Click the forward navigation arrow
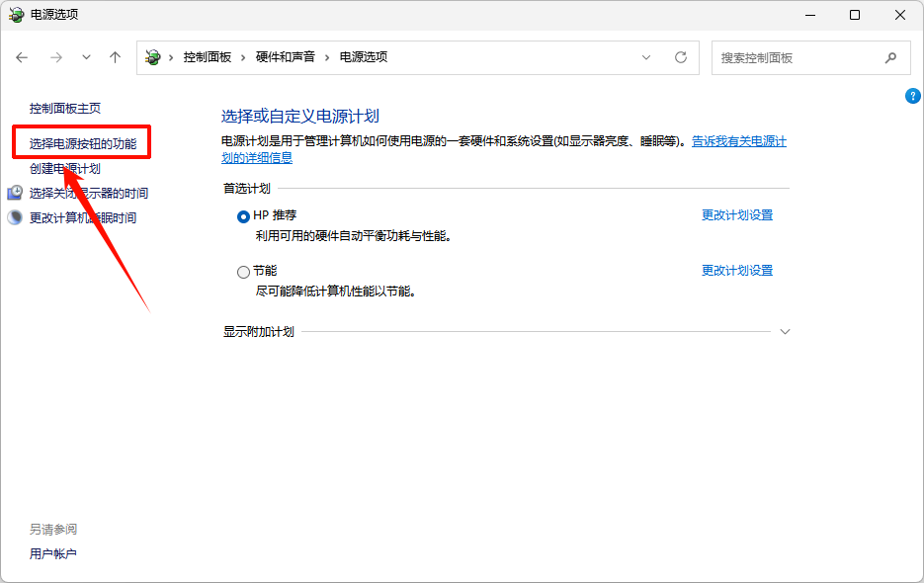This screenshot has height=583, width=924. pyautogui.click(x=56, y=57)
